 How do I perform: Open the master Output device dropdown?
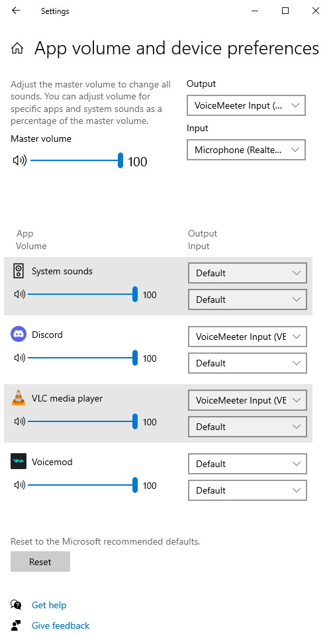tap(246, 105)
